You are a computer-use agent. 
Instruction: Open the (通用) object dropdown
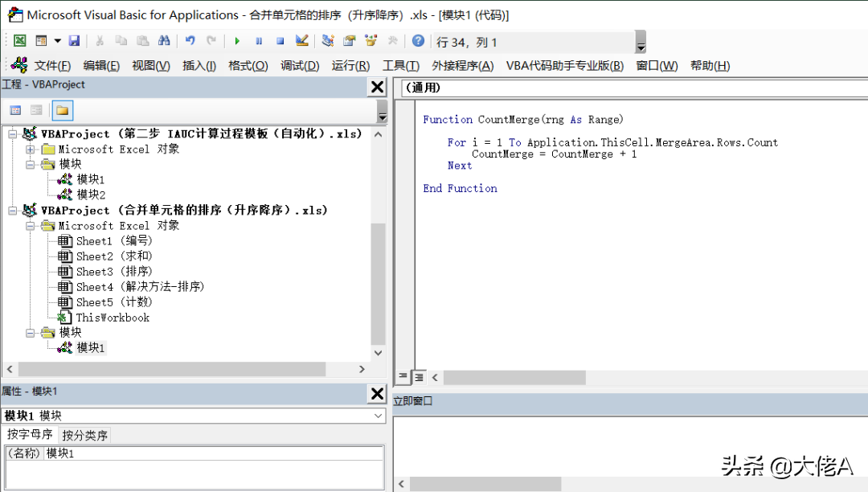pyautogui.click(x=634, y=88)
